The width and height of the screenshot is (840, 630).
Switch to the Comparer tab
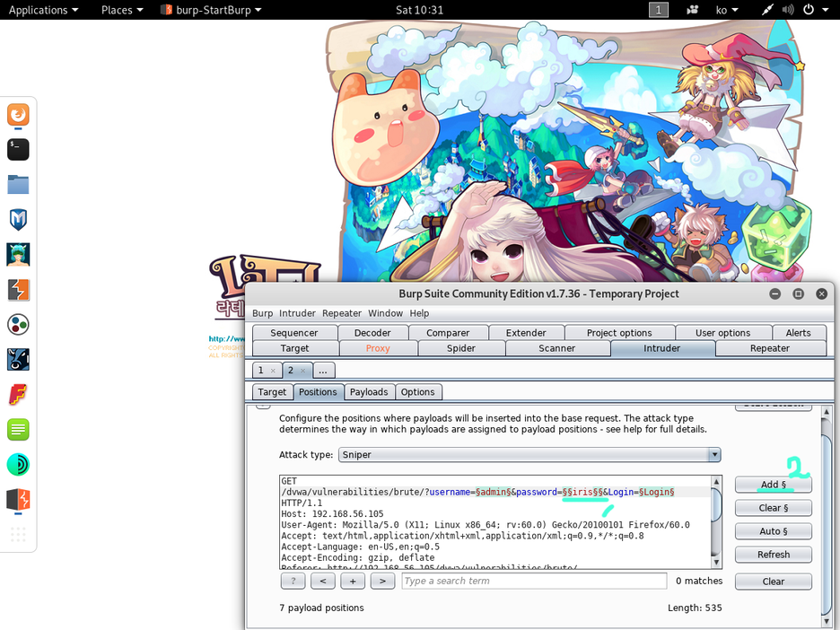(448, 333)
